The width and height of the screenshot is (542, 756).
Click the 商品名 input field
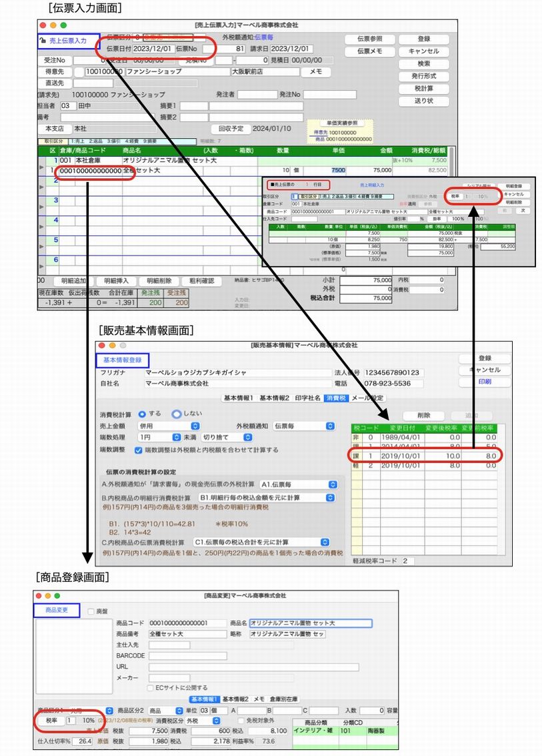(x=310, y=623)
